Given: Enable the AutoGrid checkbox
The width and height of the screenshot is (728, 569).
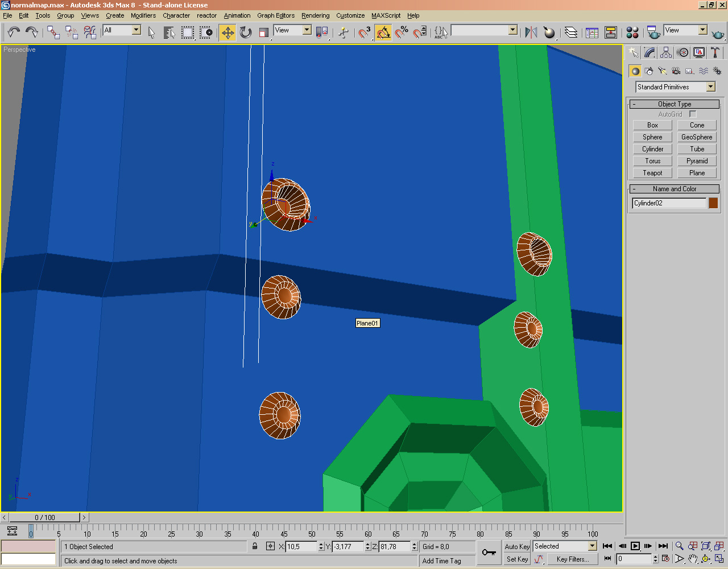Looking at the screenshot, I should click(692, 114).
